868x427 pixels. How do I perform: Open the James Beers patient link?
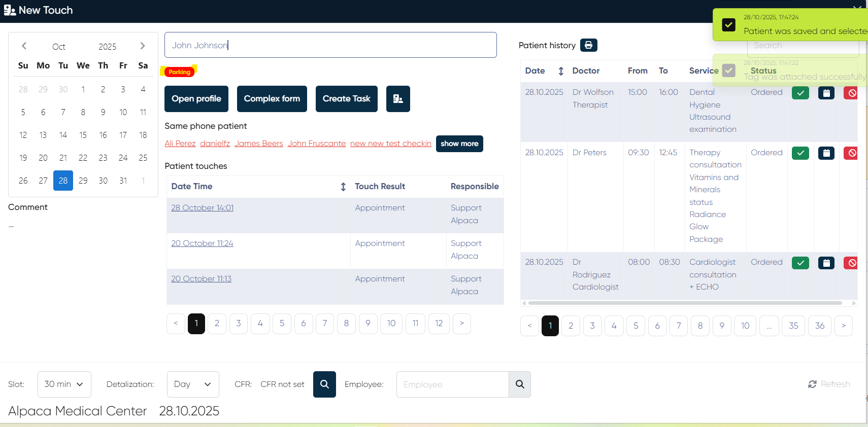[x=258, y=144]
